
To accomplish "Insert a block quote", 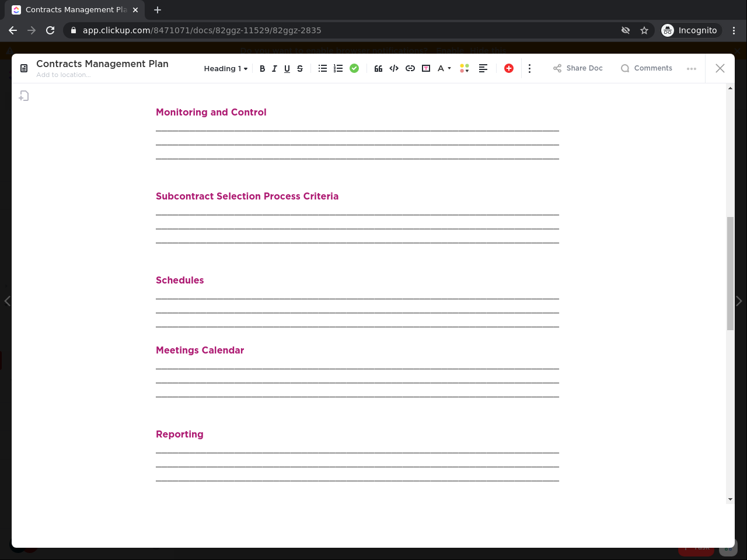I will 378,68.
